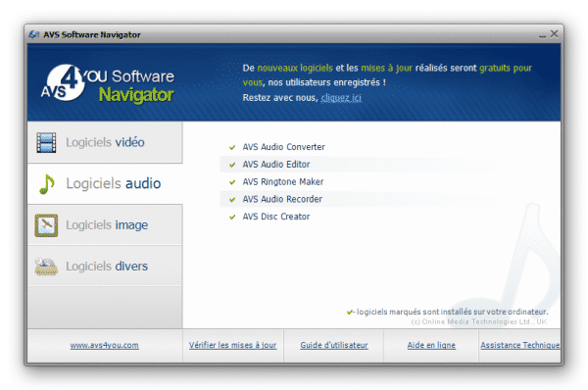Click the title bar application icon
Screen dimensions: 588x390
click(34, 34)
